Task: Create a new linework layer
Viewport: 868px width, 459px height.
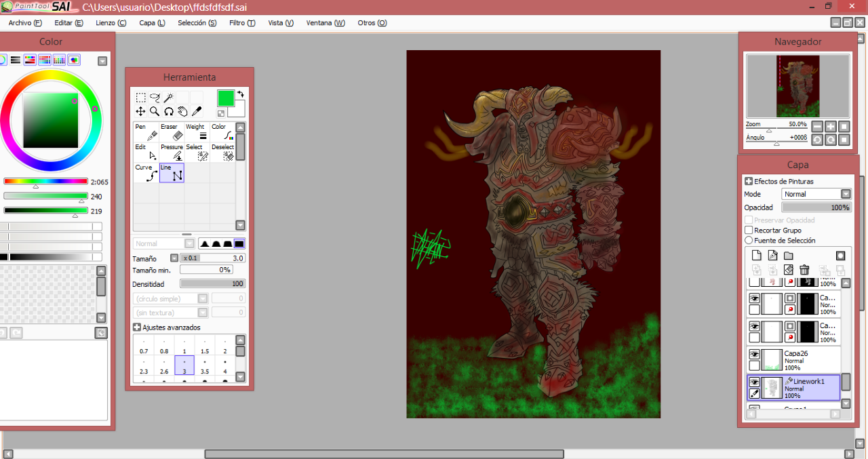Action: tap(772, 256)
